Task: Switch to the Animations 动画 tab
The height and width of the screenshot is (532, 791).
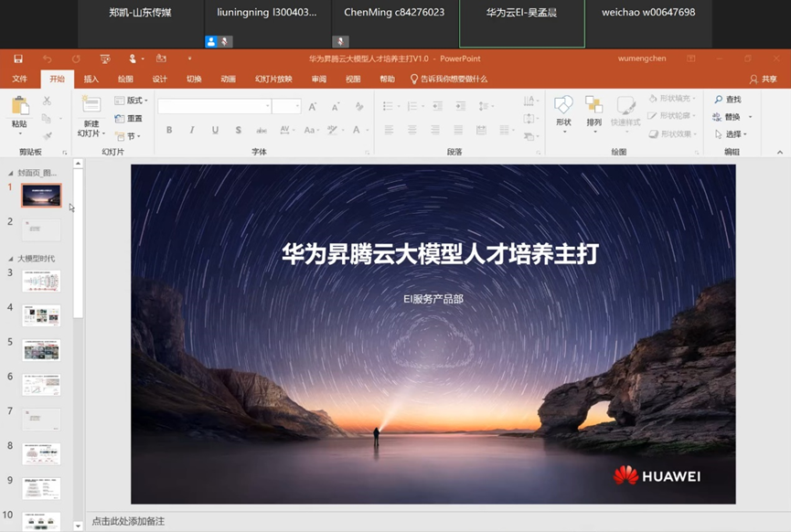Action: tap(228, 80)
